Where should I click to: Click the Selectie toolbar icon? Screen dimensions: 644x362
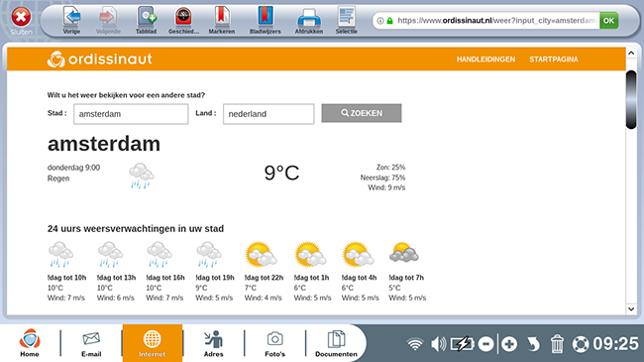pos(346,17)
